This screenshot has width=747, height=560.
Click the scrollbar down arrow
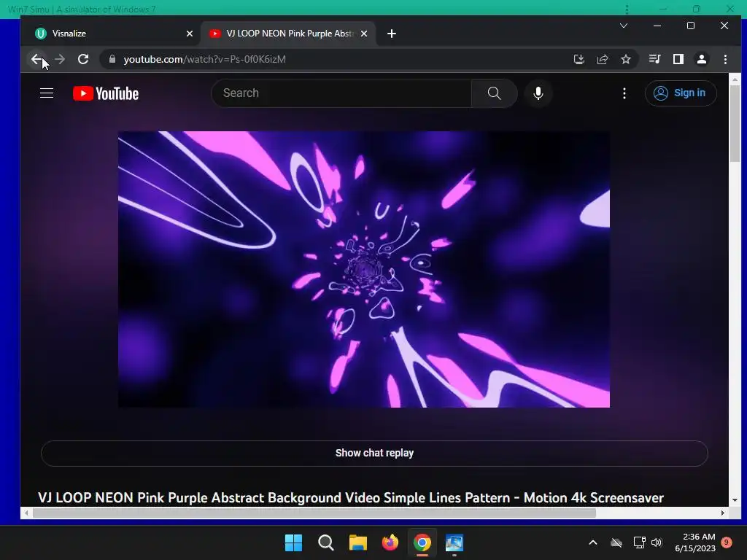click(735, 500)
